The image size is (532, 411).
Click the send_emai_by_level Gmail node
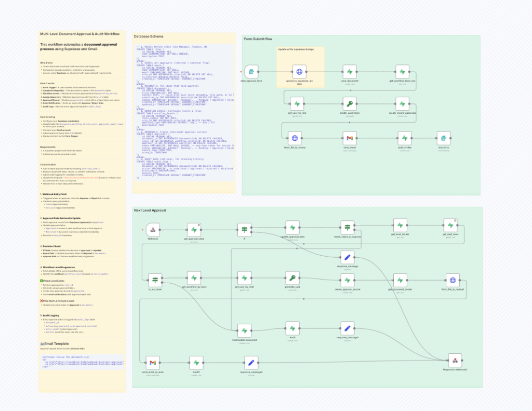pos(152,362)
